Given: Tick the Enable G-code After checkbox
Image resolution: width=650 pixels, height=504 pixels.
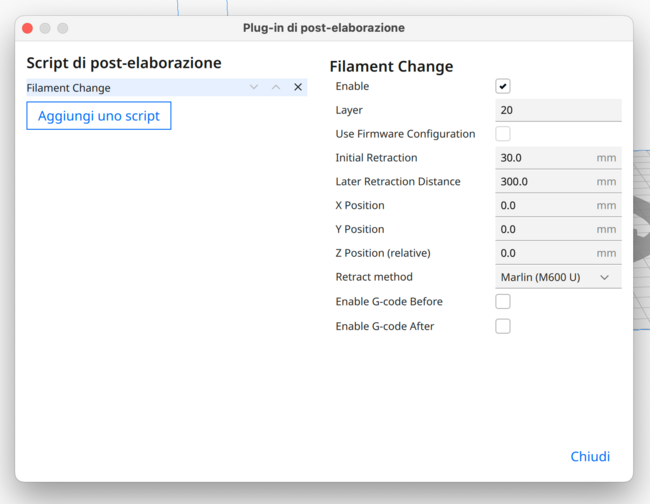Looking at the screenshot, I should pyautogui.click(x=503, y=326).
